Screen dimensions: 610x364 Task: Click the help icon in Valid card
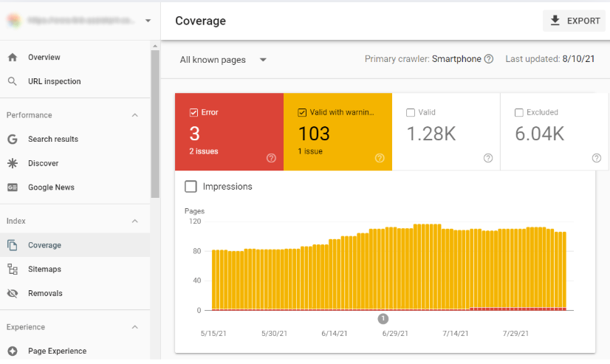coord(488,158)
